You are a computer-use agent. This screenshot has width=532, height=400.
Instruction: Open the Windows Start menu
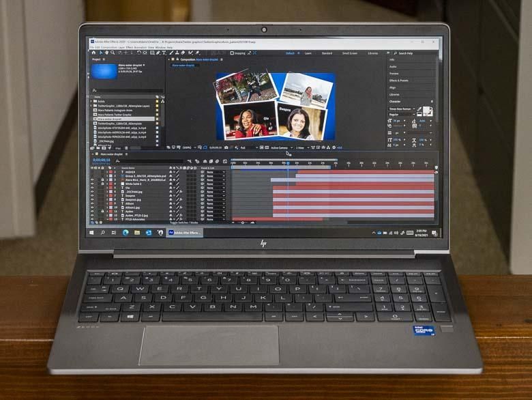[x=93, y=233]
